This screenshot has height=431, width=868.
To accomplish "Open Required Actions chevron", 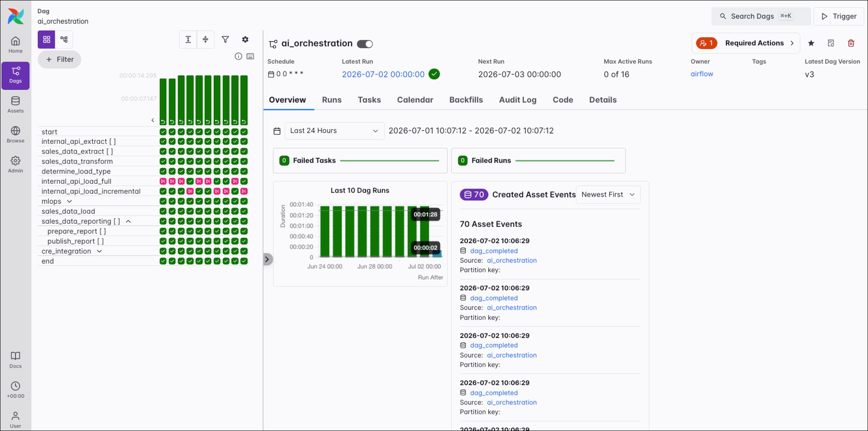I will click(792, 43).
